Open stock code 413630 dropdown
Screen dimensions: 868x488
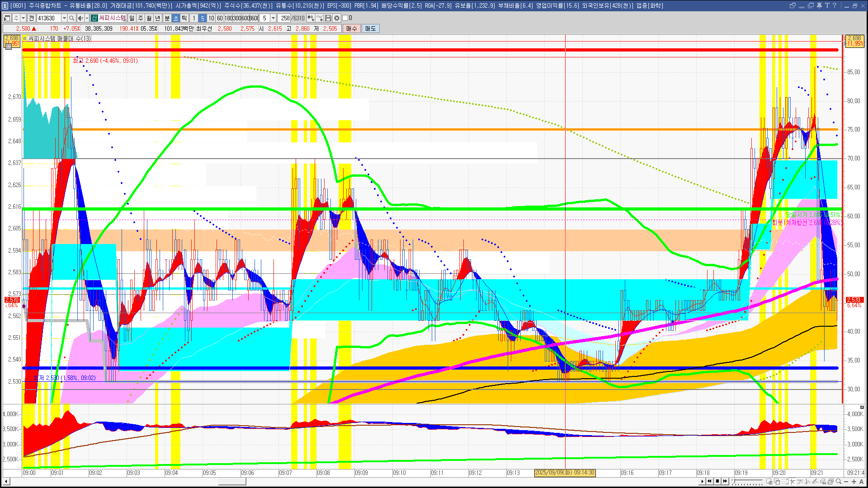(x=64, y=18)
